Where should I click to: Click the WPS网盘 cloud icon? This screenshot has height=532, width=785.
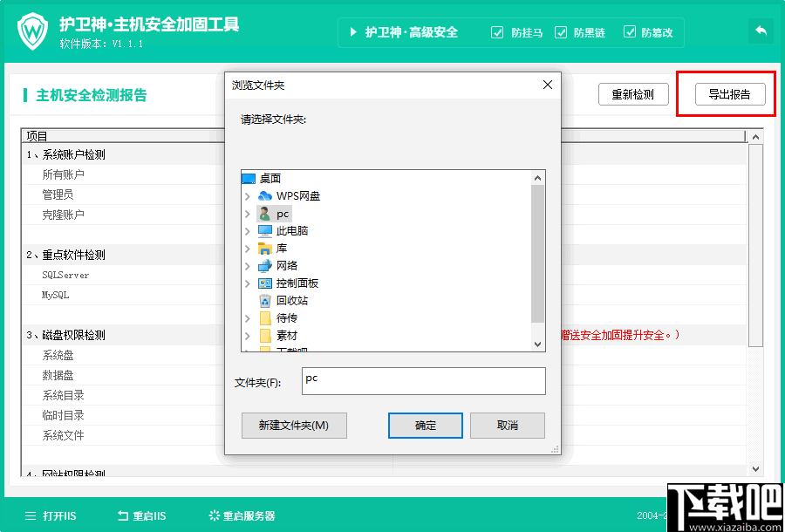click(x=264, y=196)
